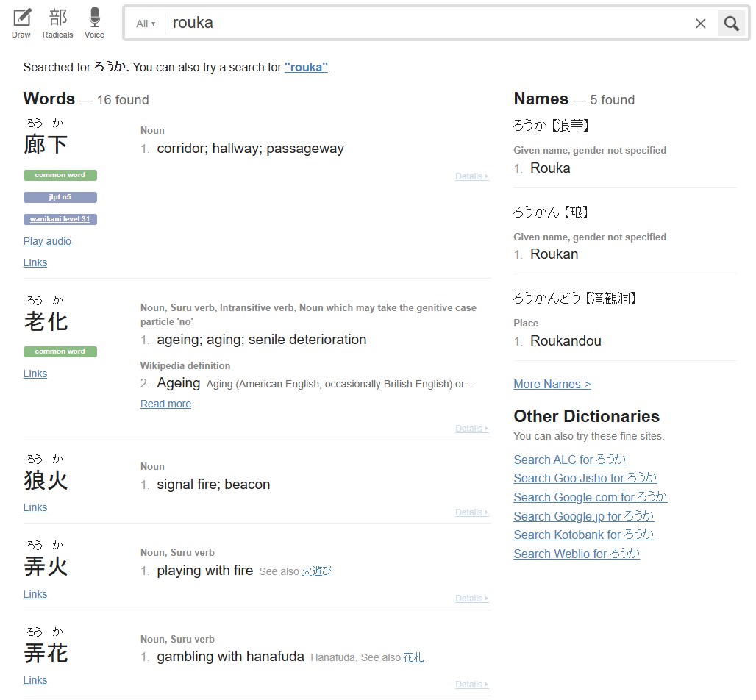Click the 16 found words count
756x700 pixels.
coord(123,100)
